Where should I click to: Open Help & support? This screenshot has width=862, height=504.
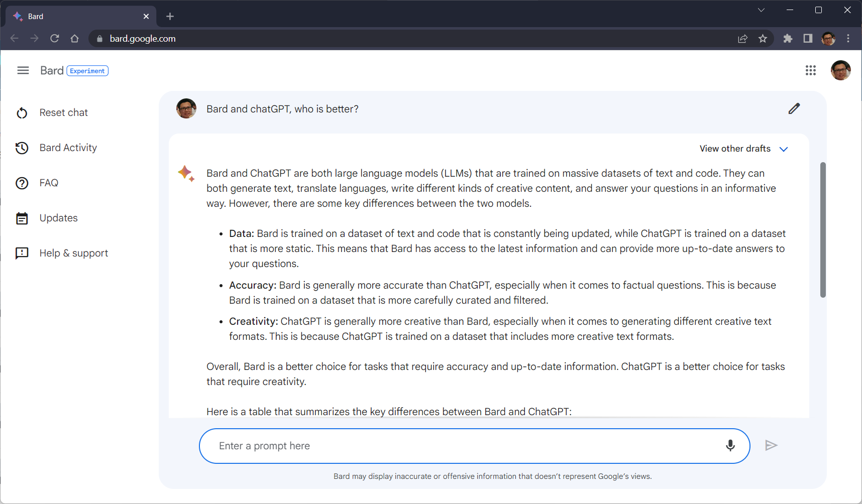coord(73,253)
